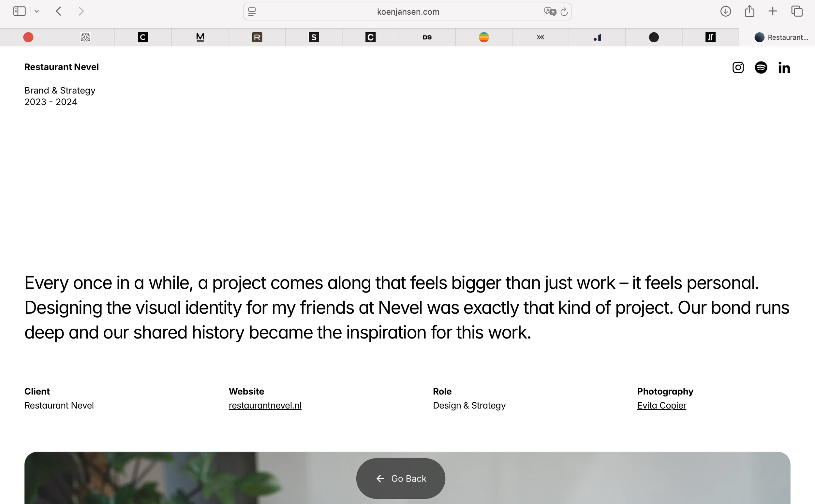Switch to the DS tab
Viewport: 815px width, 504px height.
[x=427, y=37]
